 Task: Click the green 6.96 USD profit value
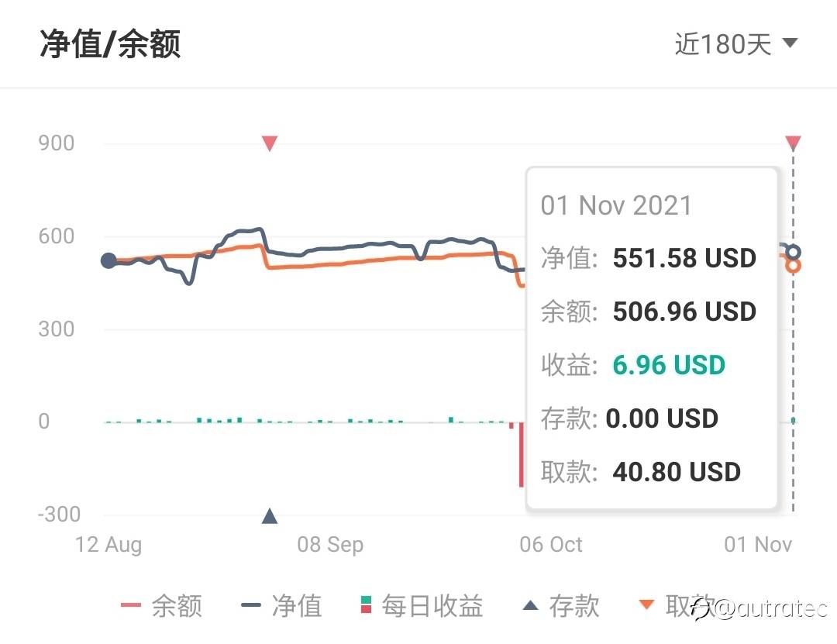click(669, 365)
